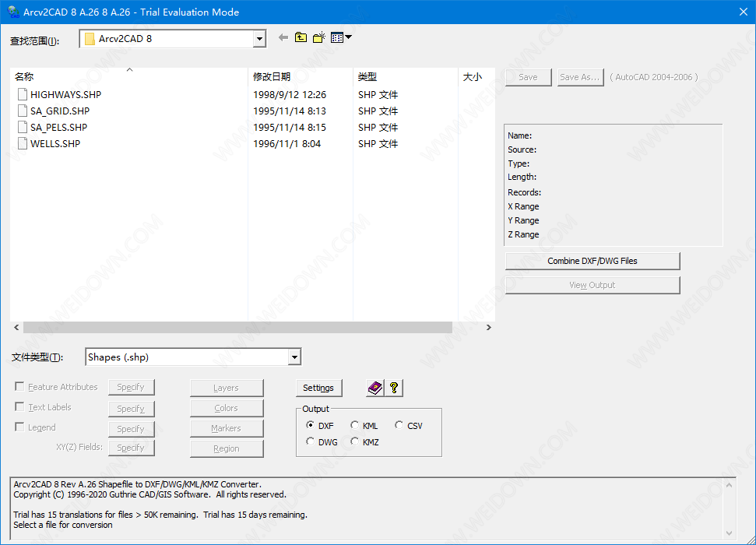Select KMZ output format
The width and height of the screenshot is (756, 545).
point(354,441)
